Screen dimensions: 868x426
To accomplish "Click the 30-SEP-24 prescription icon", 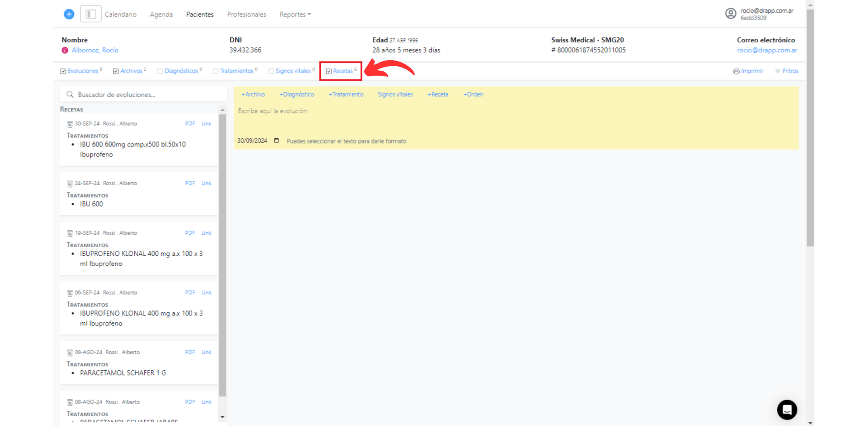I will click(70, 124).
